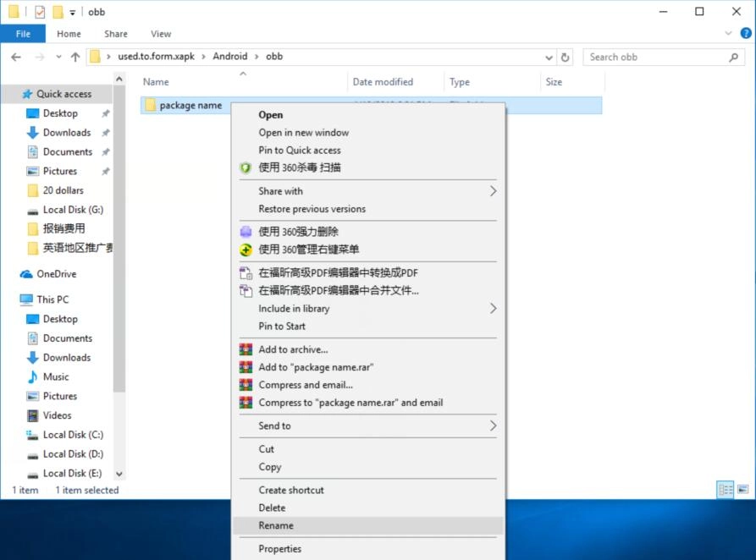Switch to large icons view layout

click(x=742, y=490)
